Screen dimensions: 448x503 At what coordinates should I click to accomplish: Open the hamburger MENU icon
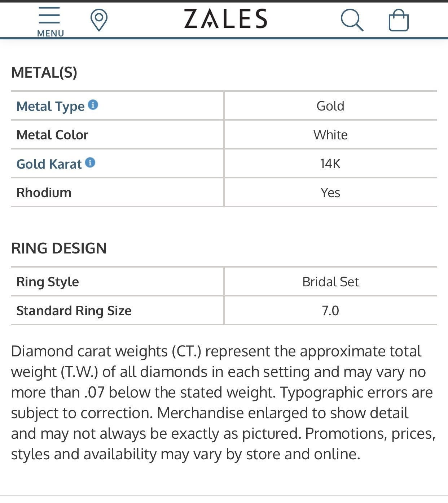point(49,15)
